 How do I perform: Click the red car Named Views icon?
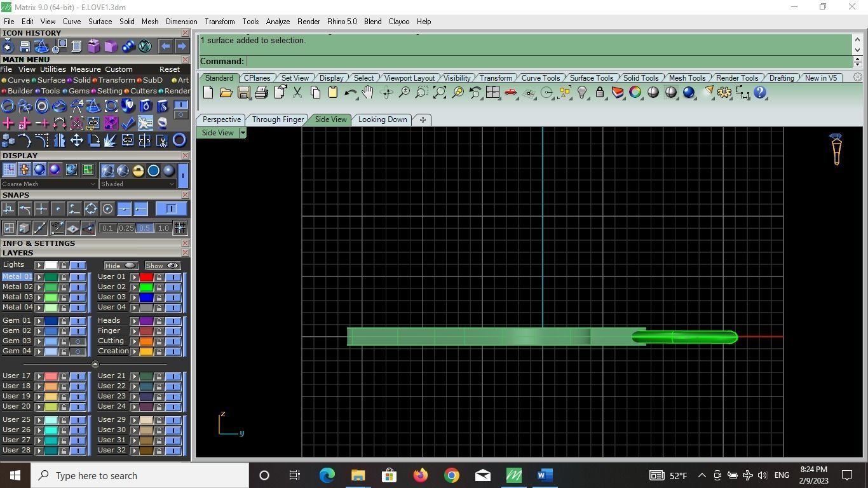click(x=510, y=93)
